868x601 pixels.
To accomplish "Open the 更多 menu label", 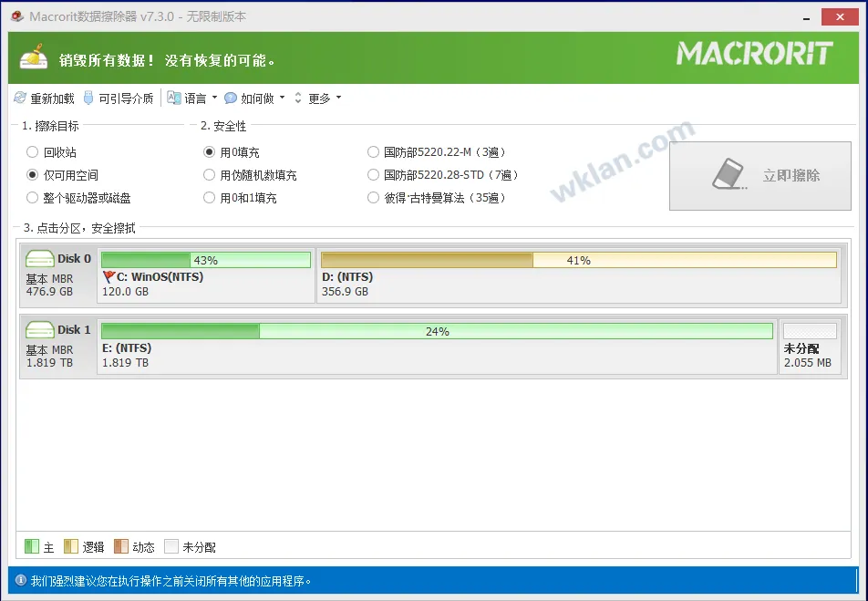I will click(x=319, y=98).
